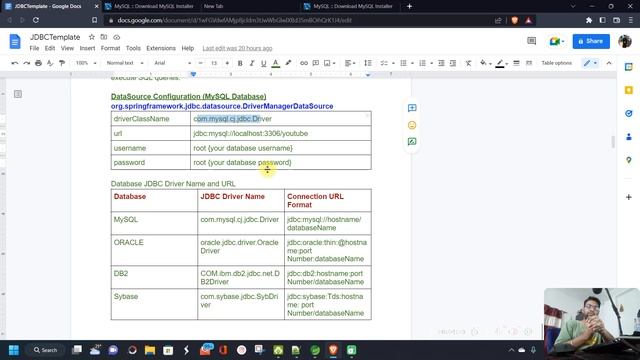640x360 pixels.
Task: Open line and paragraph spacing options
Action: tap(368, 63)
